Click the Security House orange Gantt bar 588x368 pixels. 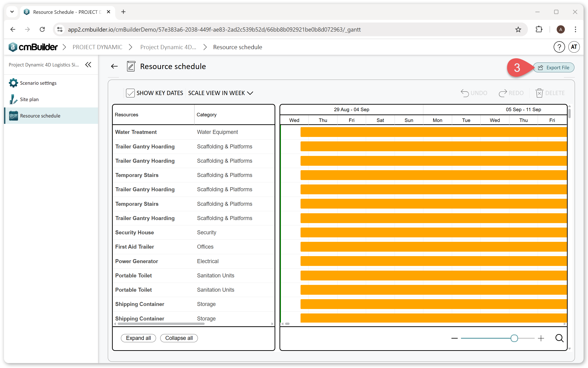coord(434,233)
